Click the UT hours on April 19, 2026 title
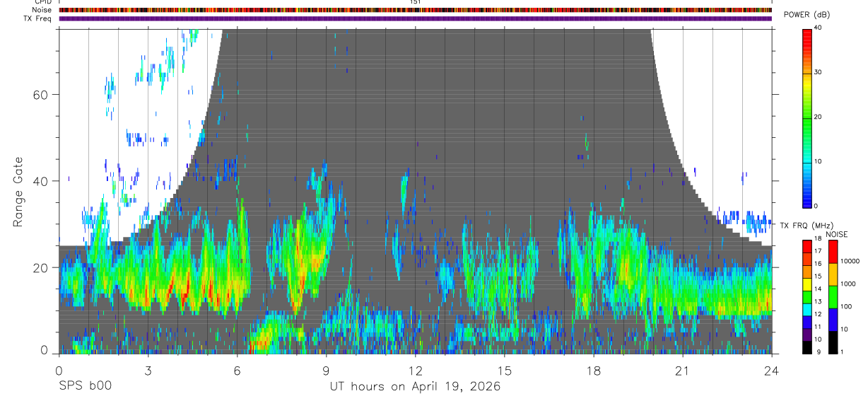 [415, 387]
